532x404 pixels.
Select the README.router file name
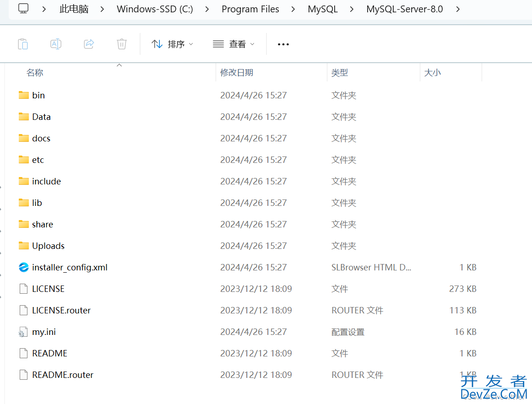point(63,375)
